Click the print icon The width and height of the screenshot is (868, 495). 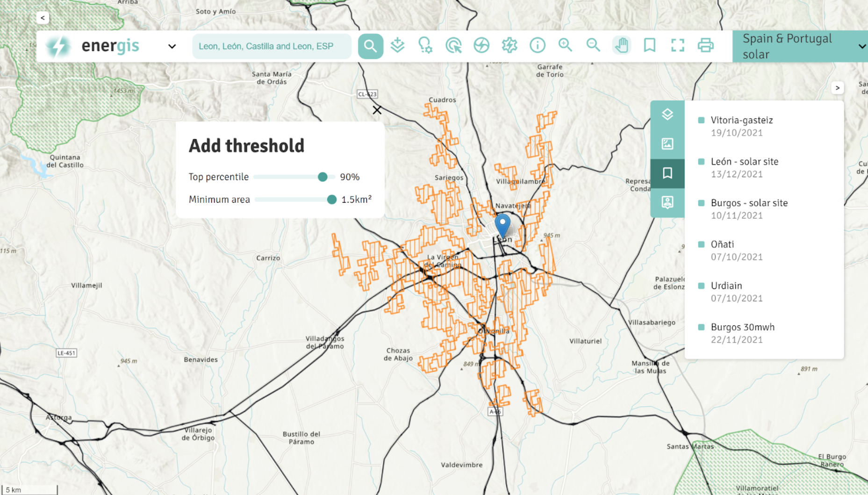pos(706,46)
